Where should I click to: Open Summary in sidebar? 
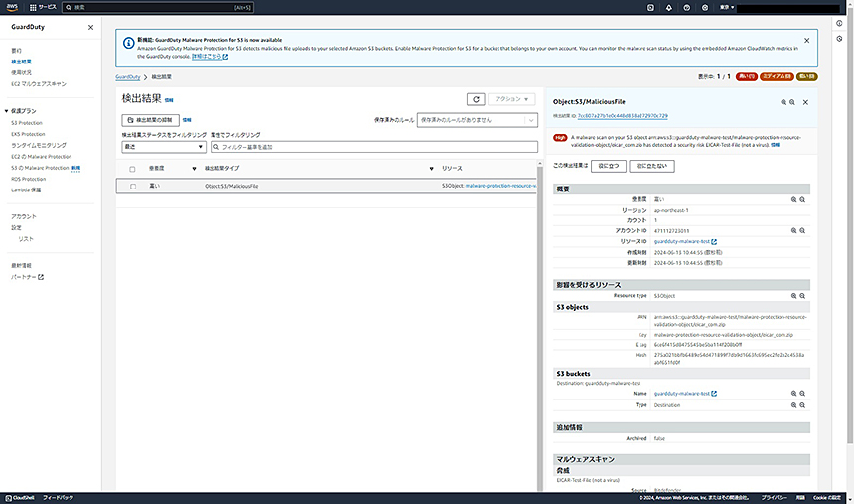(x=16, y=50)
